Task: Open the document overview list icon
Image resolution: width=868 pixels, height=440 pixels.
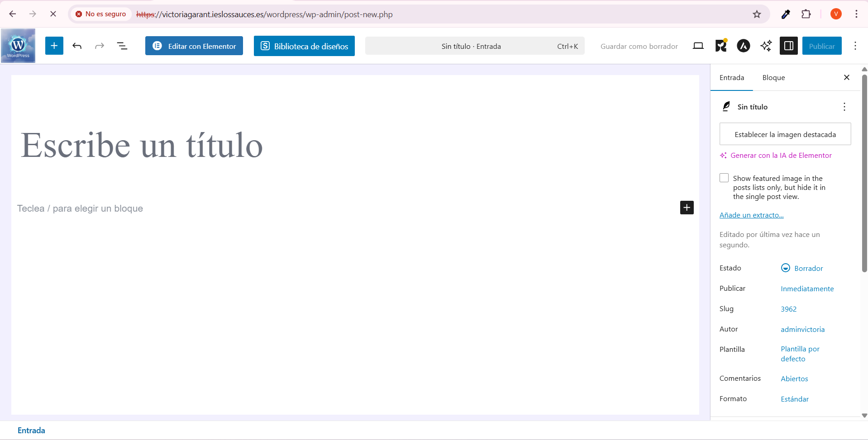Action: 122,46
